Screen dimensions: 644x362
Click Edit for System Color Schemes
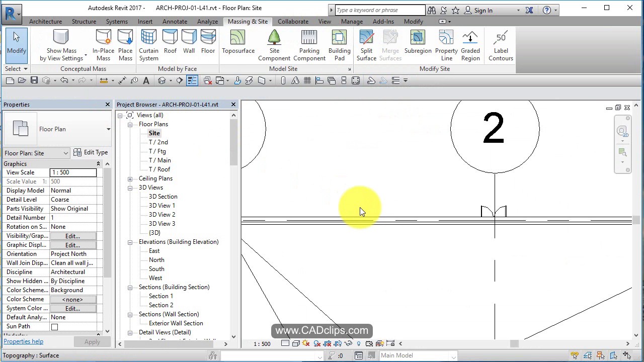click(x=72, y=308)
